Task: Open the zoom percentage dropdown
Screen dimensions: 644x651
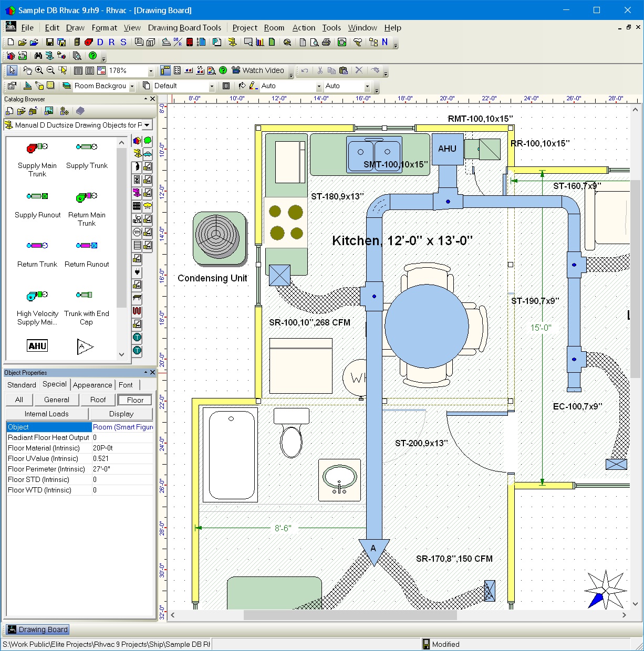Action: coord(151,71)
